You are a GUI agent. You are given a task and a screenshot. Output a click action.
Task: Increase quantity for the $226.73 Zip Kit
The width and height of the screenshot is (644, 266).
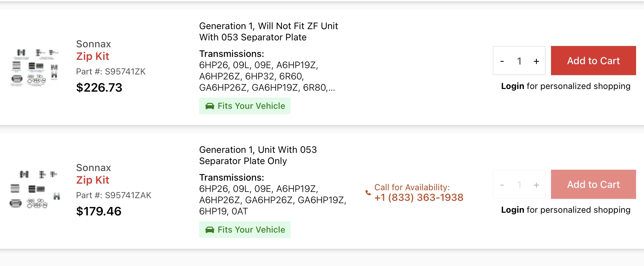pyautogui.click(x=536, y=61)
